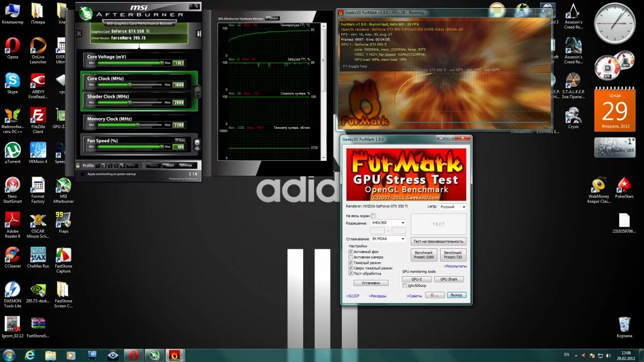
Task: Click the Memory Clock slider handle
Action: 138,125
